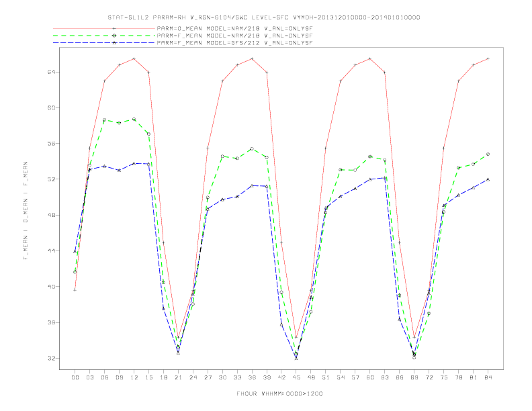Screen dimensions: 532x411
Task: Click the chart title starting with STAT=SL1L2
Action: (263, 17)
